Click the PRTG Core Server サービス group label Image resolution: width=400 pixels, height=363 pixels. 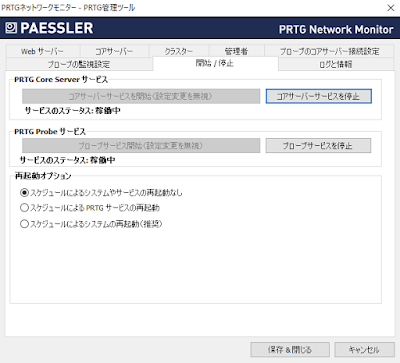click(61, 80)
